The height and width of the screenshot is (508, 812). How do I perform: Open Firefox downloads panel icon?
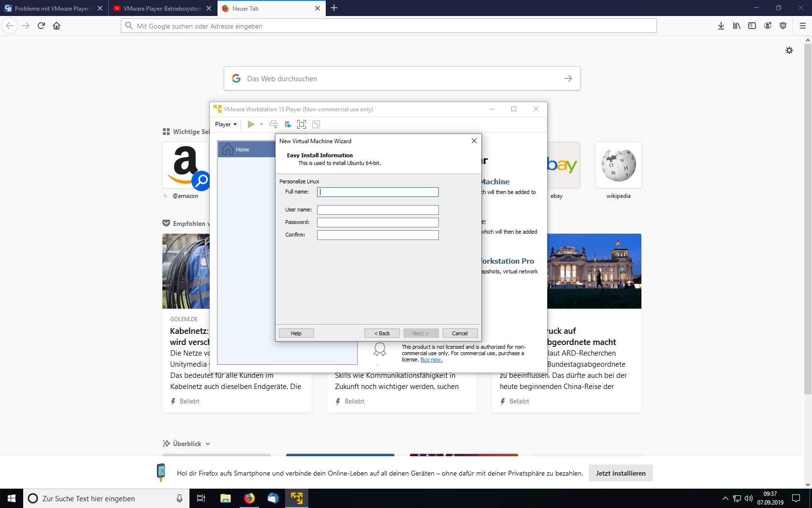tap(721, 26)
